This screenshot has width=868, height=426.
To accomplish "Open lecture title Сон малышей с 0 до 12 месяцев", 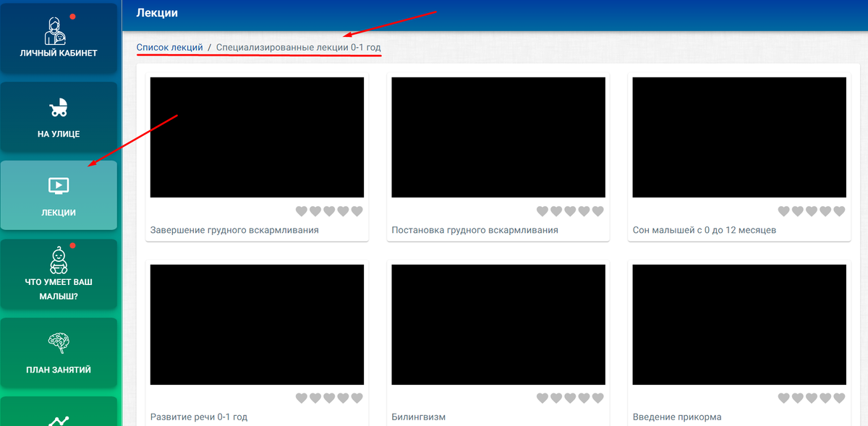I will click(705, 230).
